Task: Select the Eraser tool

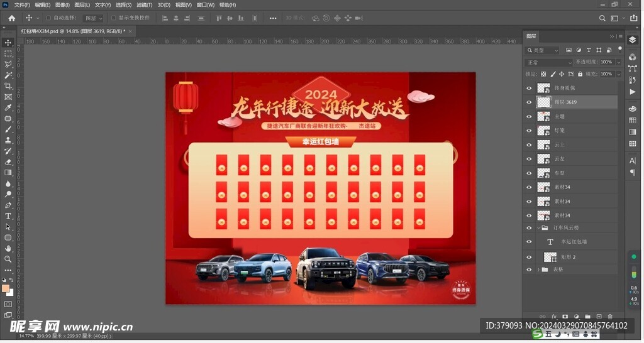Action: coord(8,161)
